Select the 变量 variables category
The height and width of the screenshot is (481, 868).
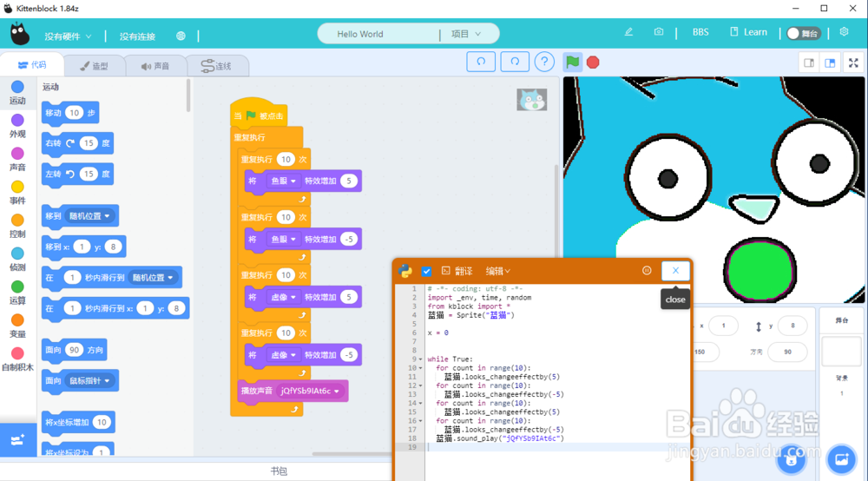pos(17,326)
